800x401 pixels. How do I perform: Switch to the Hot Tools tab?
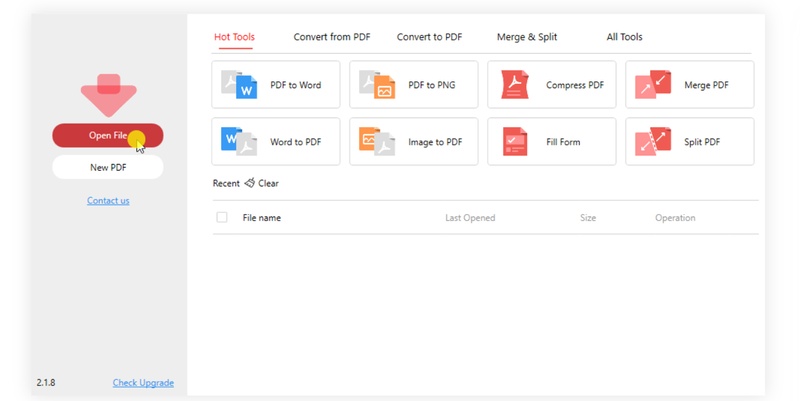click(234, 37)
